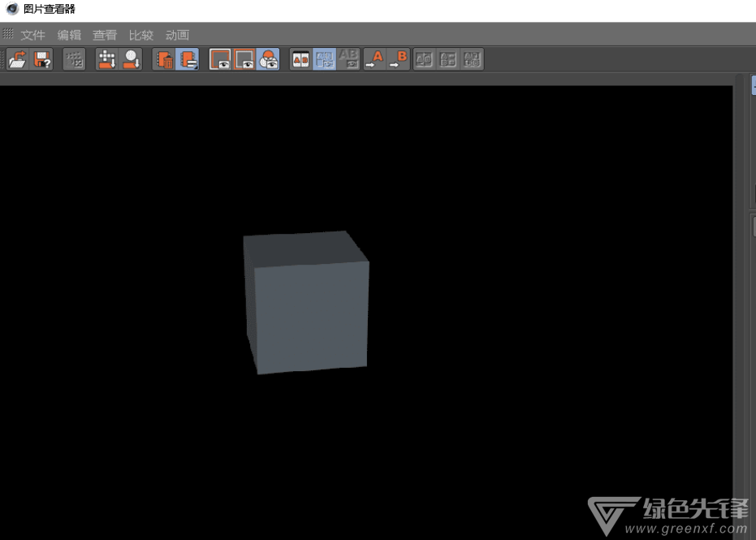Click the rendered gray cube in the viewer
The height and width of the screenshot is (540, 756).
pyautogui.click(x=307, y=305)
